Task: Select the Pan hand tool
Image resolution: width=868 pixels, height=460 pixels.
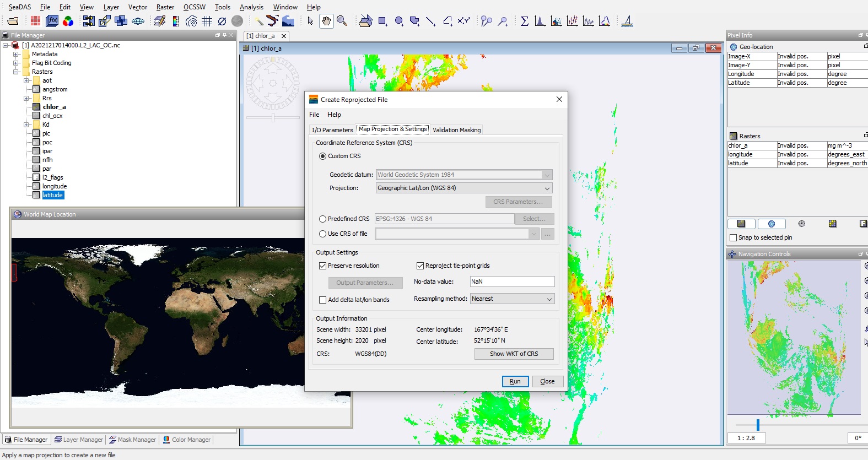Action: pos(326,21)
